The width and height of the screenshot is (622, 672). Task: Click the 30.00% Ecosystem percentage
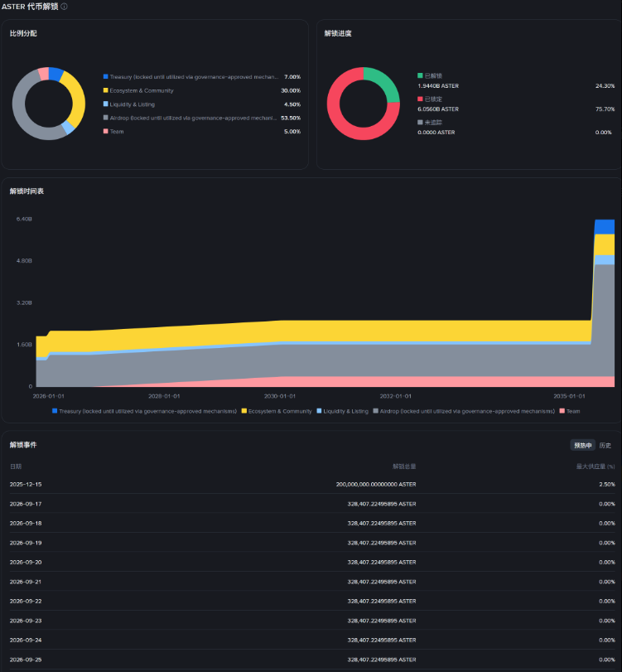[291, 90]
